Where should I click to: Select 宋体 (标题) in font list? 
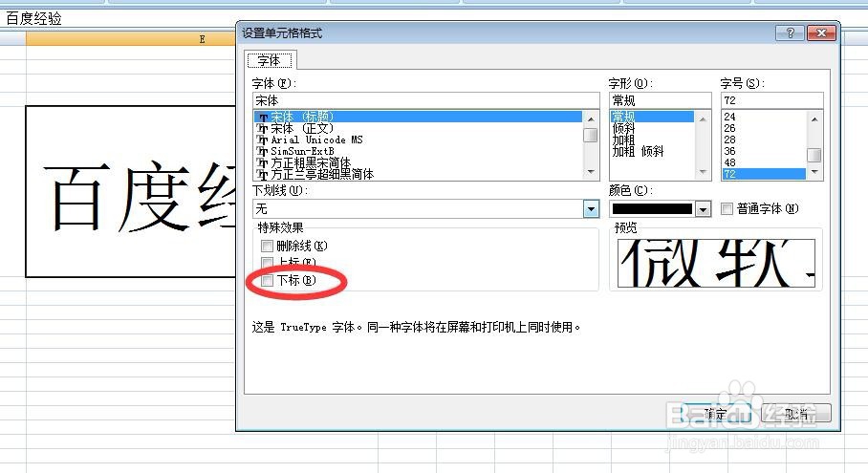(x=418, y=117)
